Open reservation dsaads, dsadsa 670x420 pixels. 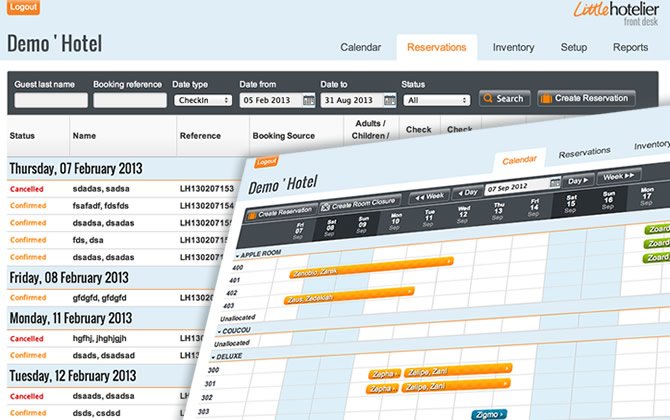103,396
